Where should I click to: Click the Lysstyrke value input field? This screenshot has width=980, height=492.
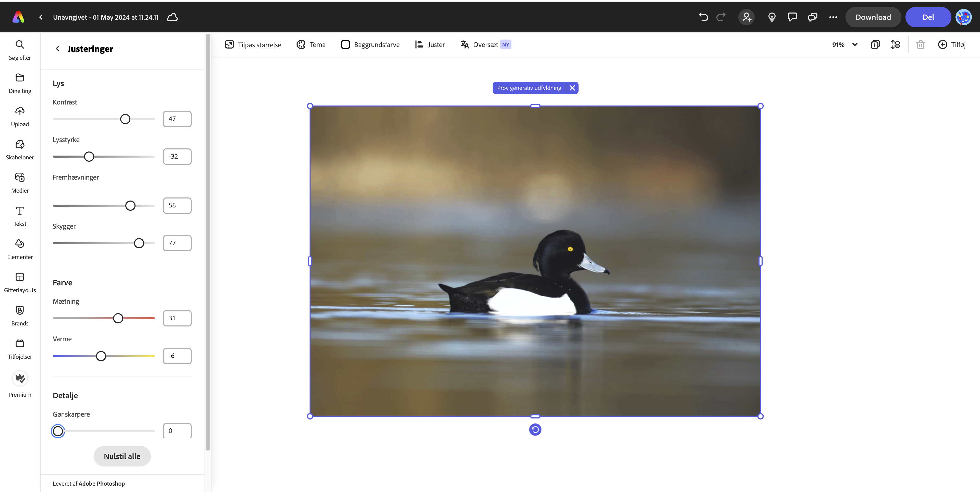click(x=177, y=157)
